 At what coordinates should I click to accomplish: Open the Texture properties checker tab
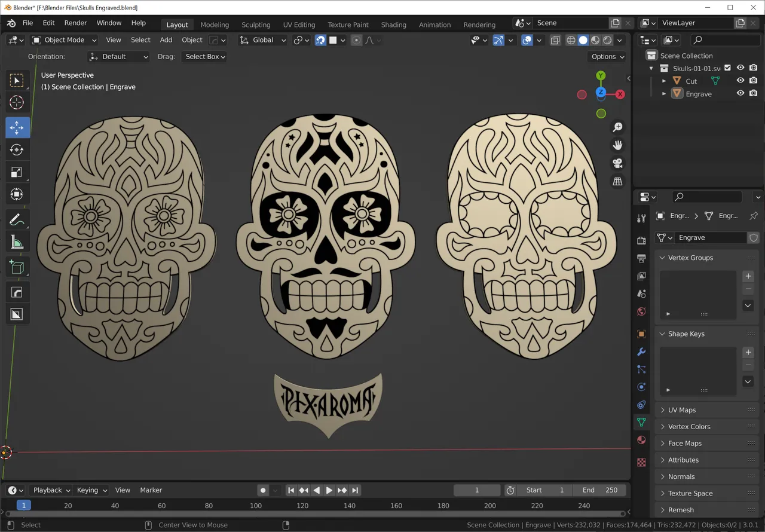pos(641,462)
